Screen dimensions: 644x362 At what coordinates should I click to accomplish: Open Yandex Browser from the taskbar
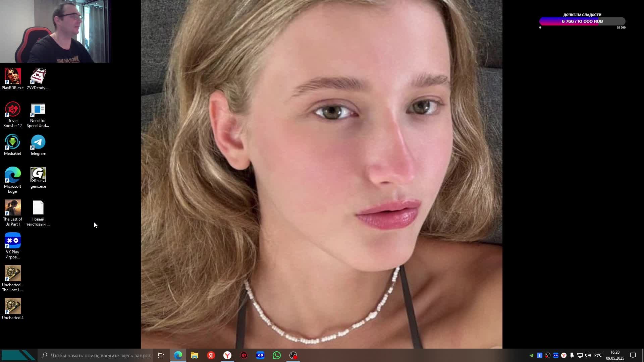[227, 355]
